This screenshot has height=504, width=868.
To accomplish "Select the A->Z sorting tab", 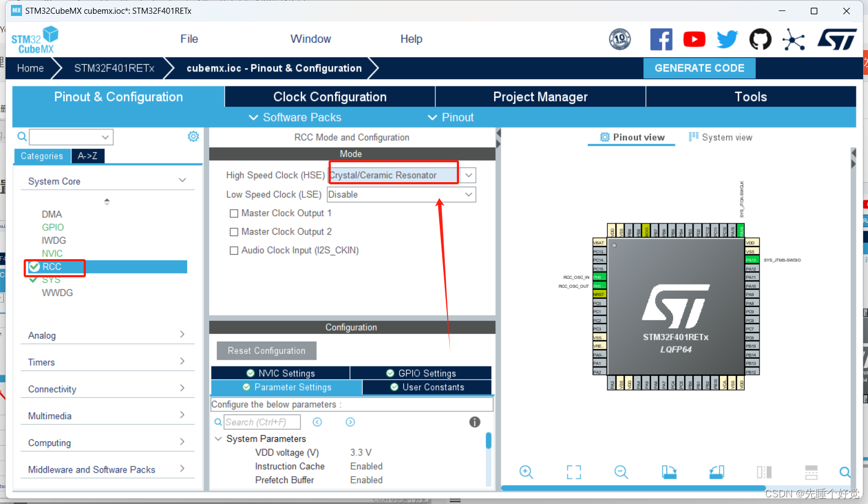I will 88,156.
